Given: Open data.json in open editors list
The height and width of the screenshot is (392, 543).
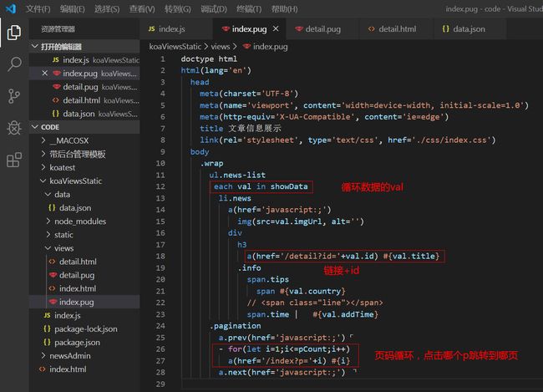Looking at the screenshot, I should click(x=84, y=114).
